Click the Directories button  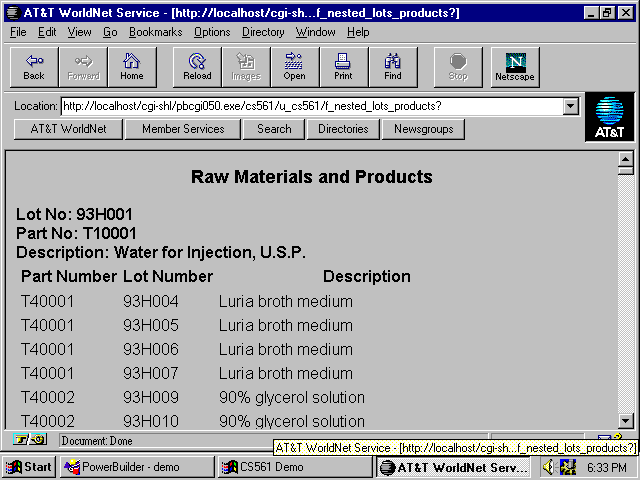(x=343, y=129)
